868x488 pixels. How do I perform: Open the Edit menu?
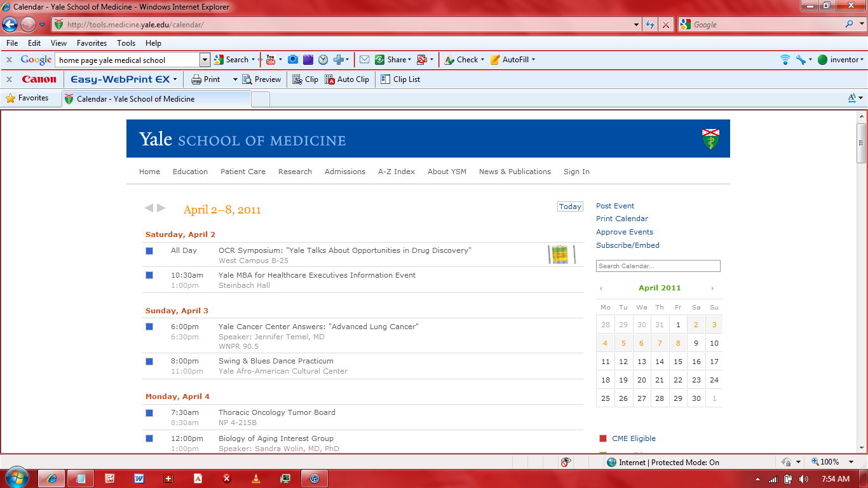(x=34, y=43)
